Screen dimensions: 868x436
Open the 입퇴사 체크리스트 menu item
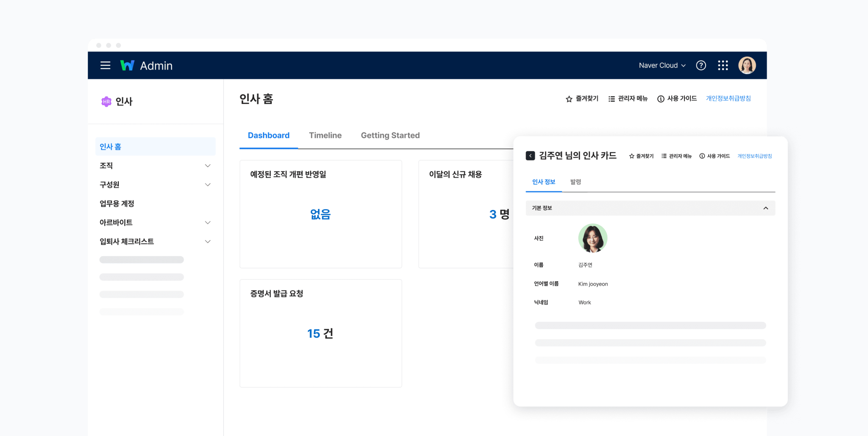(x=127, y=241)
